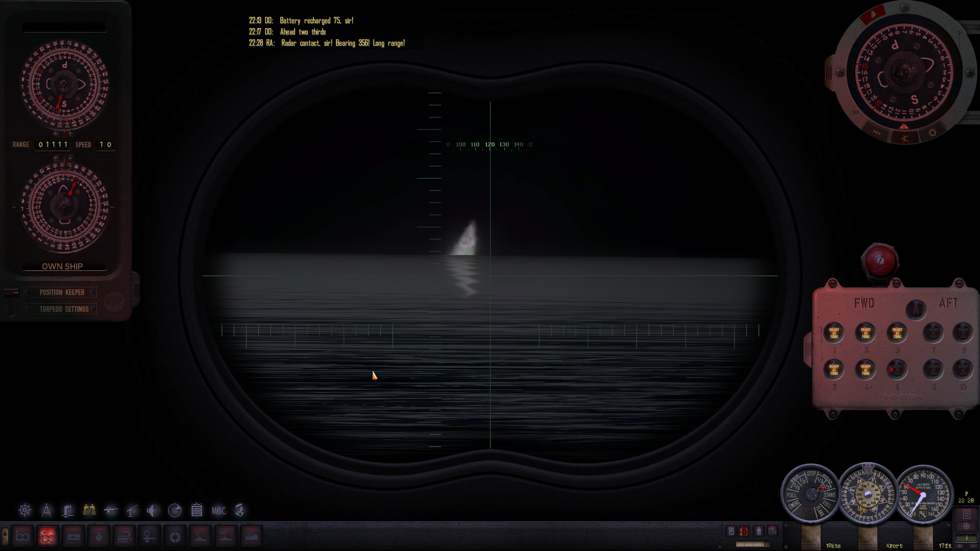980x551 pixels.
Task: Expand the messages log panel icon
Action: point(966,514)
